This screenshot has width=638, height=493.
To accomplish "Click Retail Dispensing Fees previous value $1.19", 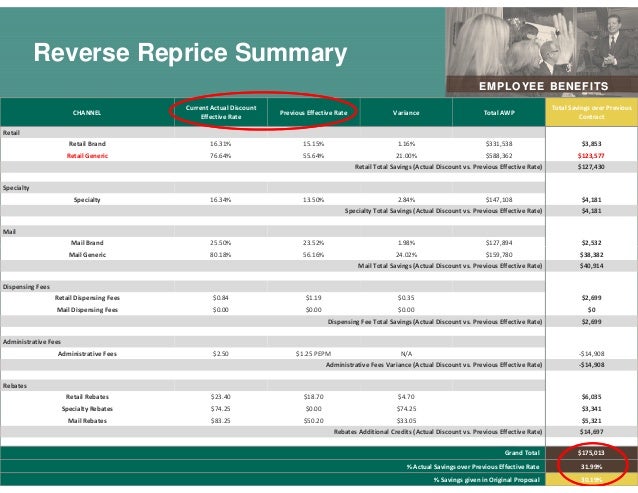I will (x=313, y=298).
